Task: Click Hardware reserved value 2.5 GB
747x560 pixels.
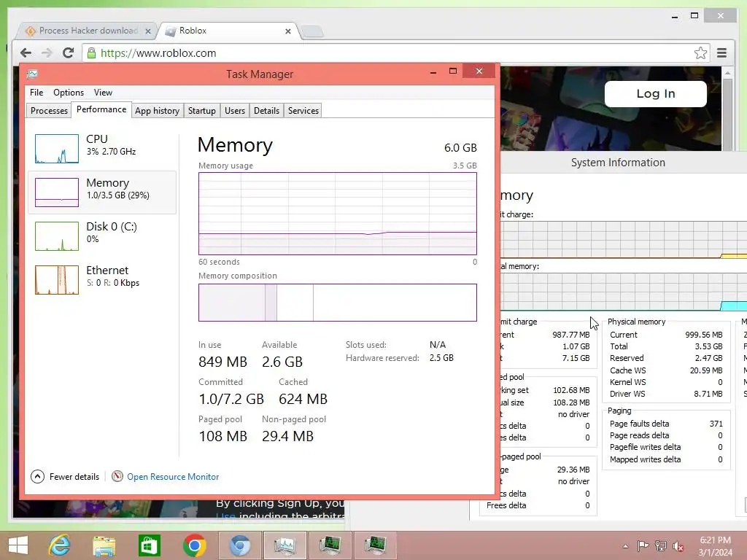Action: (441, 357)
